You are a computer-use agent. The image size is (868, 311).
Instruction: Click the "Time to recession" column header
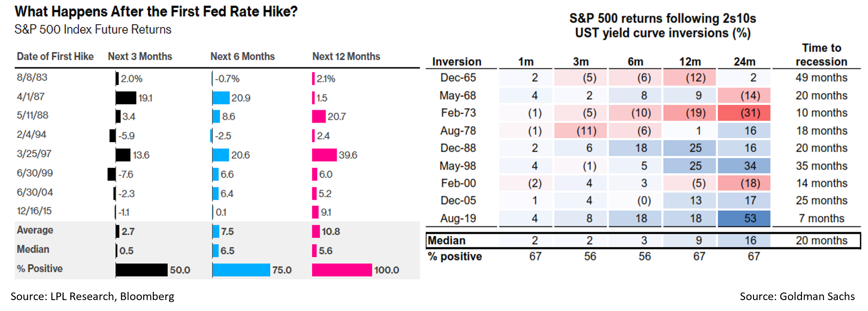pyautogui.click(x=821, y=55)
